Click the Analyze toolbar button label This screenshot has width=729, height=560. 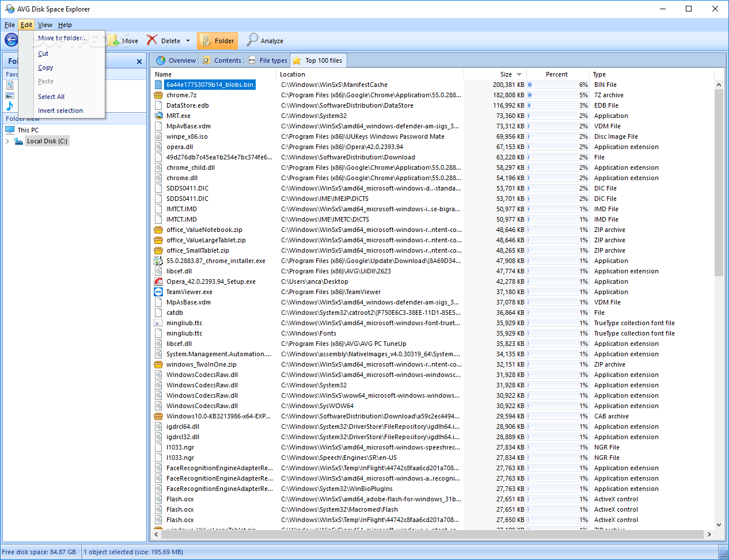[x=272, y=41]
